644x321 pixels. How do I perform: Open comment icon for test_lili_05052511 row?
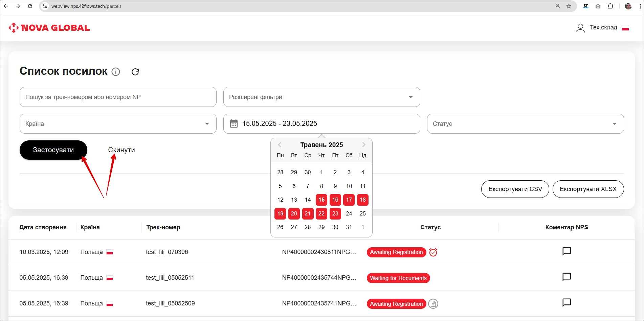point(567,277)
